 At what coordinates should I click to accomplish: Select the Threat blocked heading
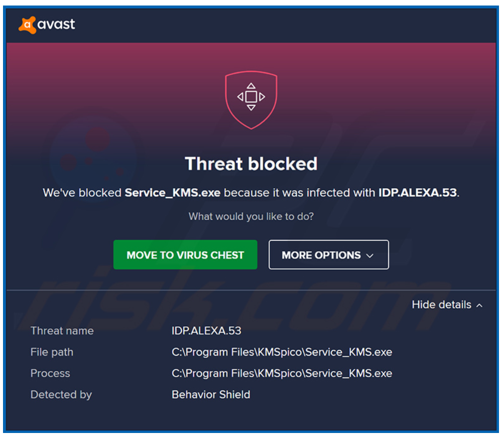tap(251, 164)
